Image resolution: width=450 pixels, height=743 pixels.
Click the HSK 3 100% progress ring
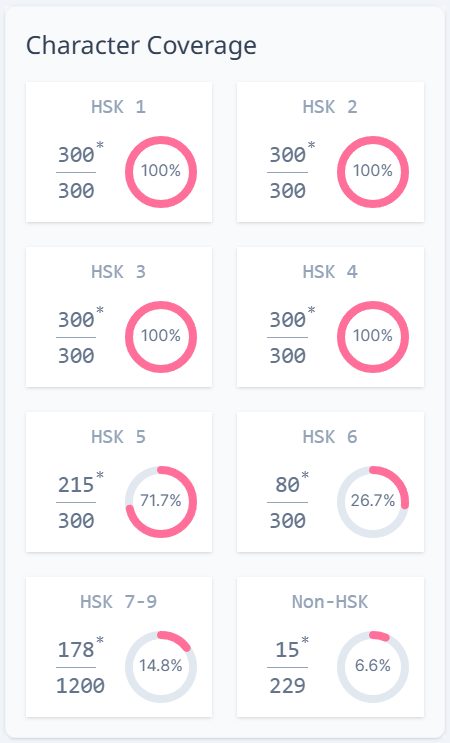pos(161,336)
